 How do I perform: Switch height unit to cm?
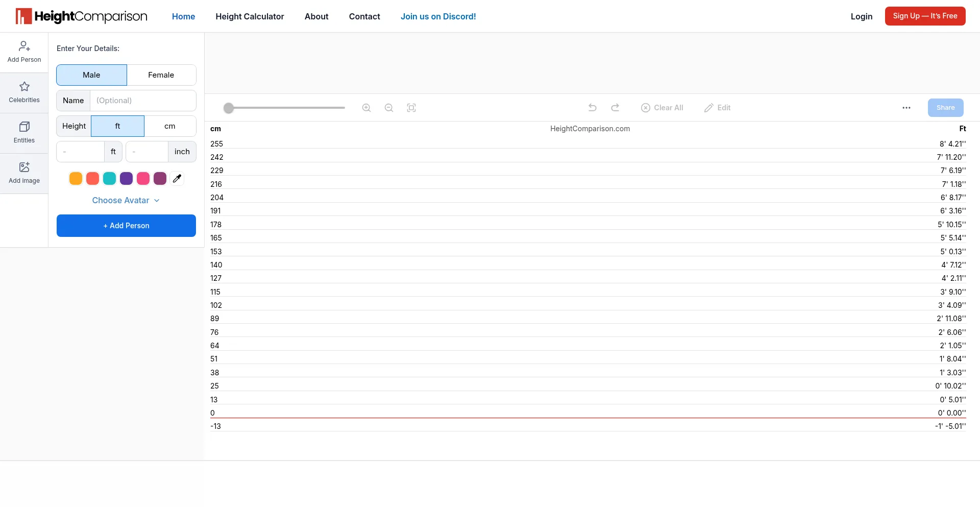[x=170, y=126]
